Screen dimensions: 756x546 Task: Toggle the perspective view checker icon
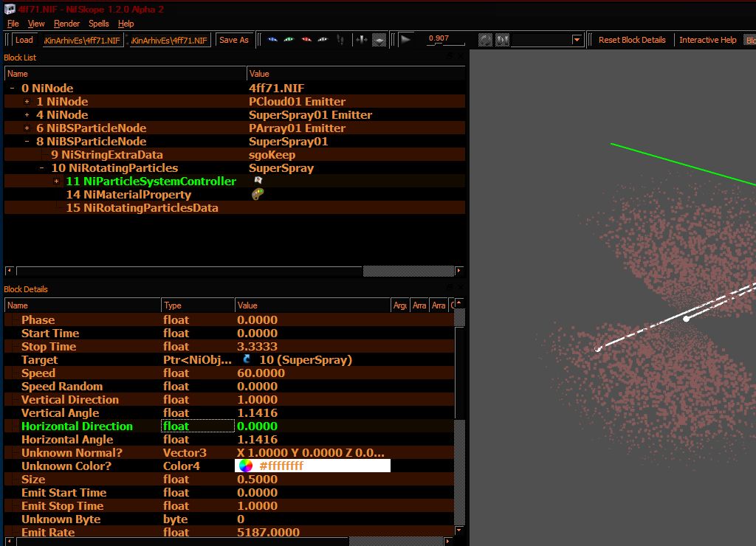tap(379, 40)
